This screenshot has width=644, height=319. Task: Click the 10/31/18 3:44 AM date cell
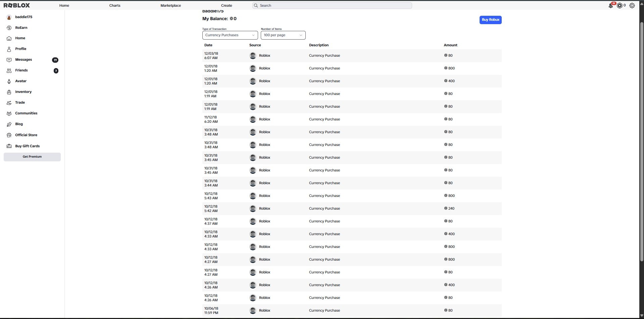pyautogui.click(x=211, y=183)
